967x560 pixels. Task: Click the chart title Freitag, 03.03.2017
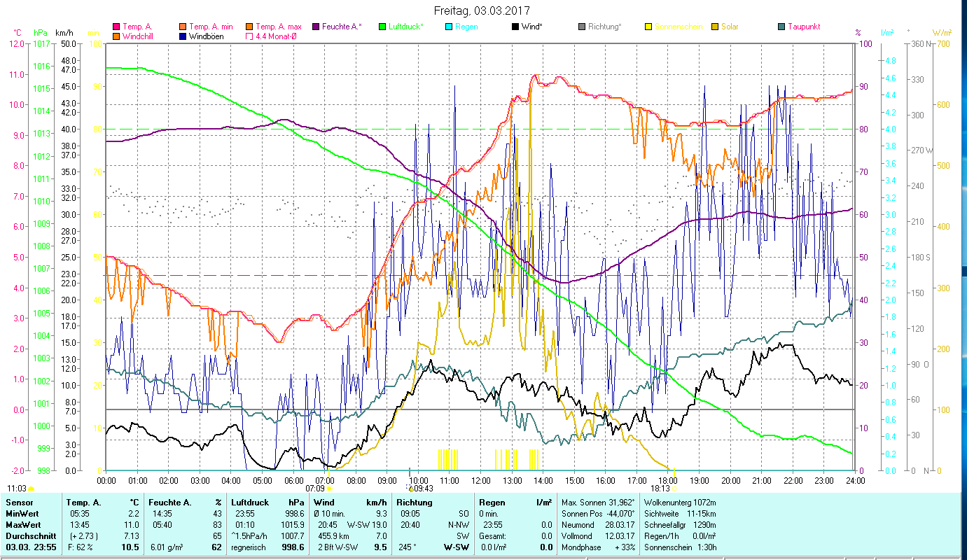(x=482, y=11)
